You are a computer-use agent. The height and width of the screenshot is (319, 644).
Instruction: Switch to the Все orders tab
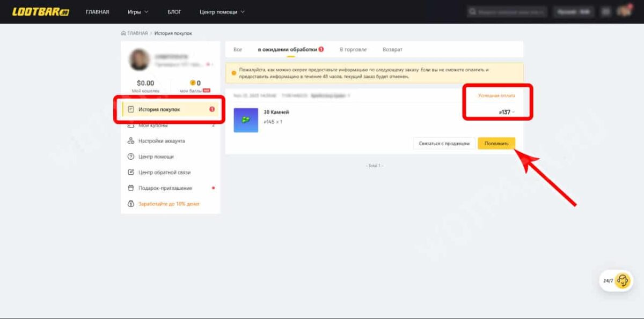click(237, 49)
